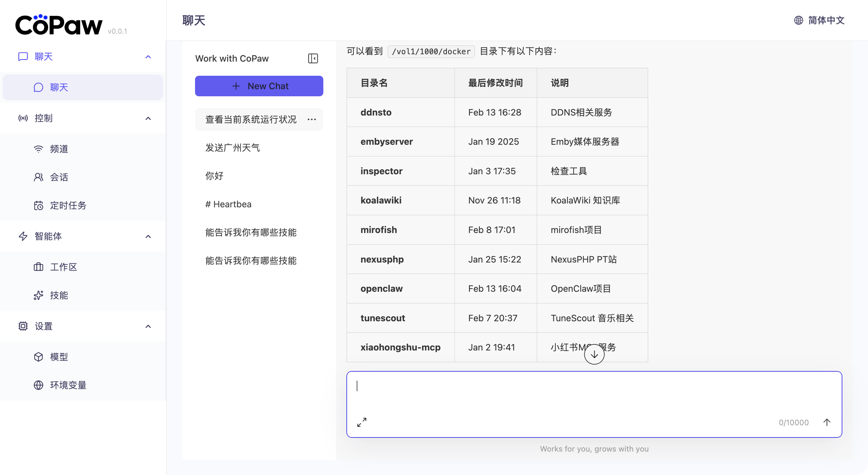Collapse the 控制 sidebar section
Image resolution: width=868 pixels, height=475 pixels.
[x=148, y=118]
